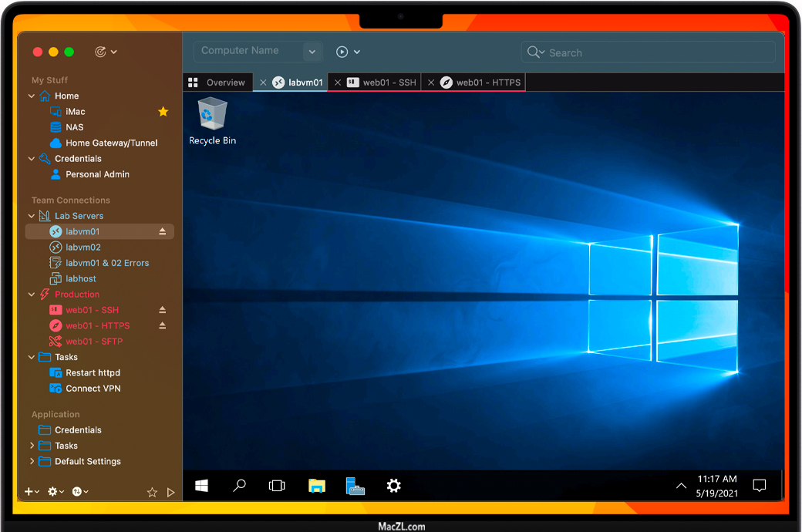Click the Task View icon in taskbar
Screen dimensions: 802x532
(x=277, y=486)
